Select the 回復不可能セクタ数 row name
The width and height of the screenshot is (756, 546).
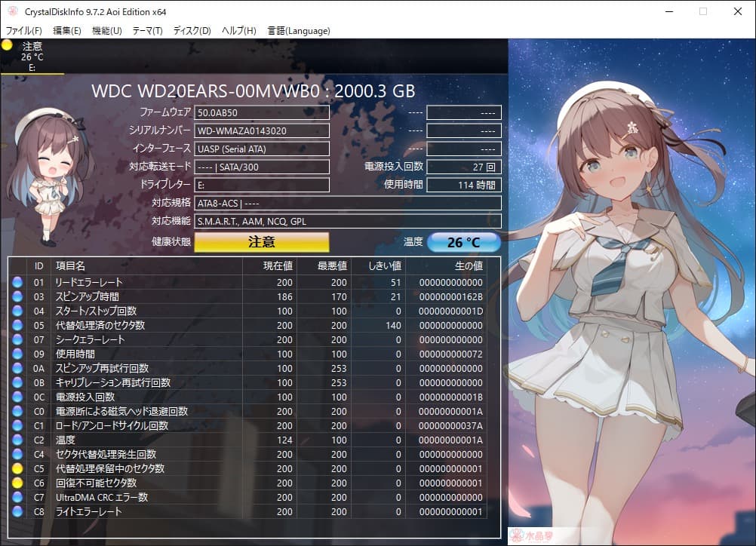point(97,483)
